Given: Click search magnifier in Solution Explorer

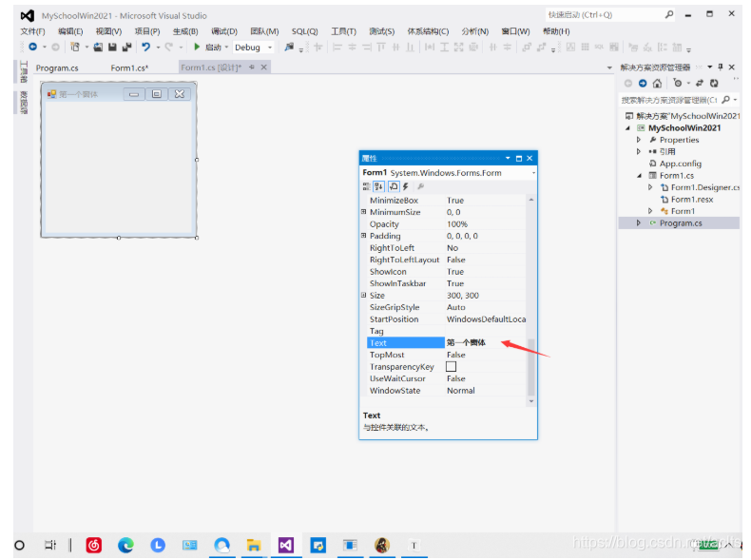Looking at the screenshot, I should point(726,100).
